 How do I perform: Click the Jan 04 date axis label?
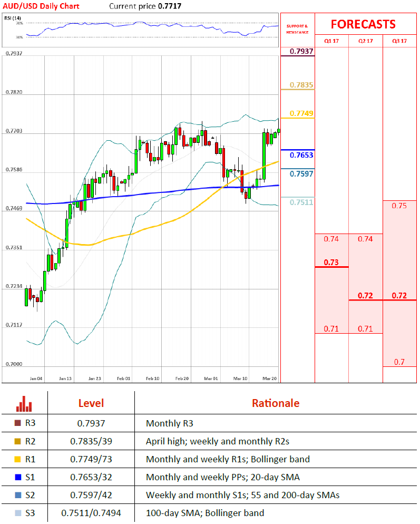36,379
